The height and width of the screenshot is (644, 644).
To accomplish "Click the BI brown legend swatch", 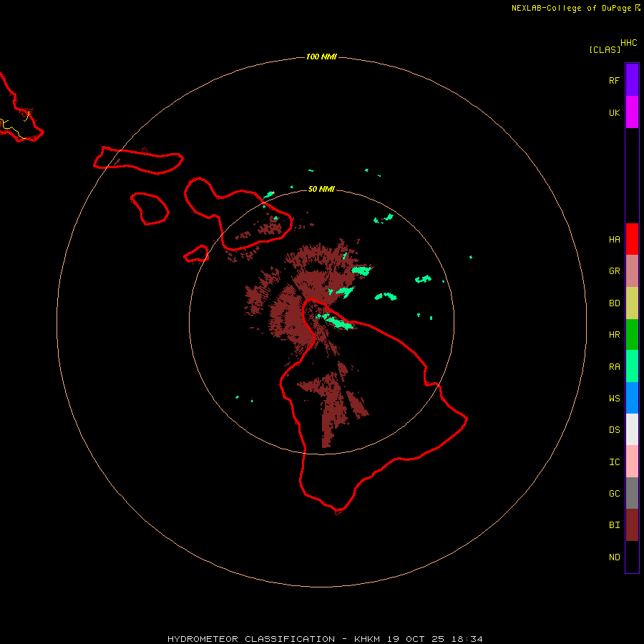I will [x=632, y=525].
